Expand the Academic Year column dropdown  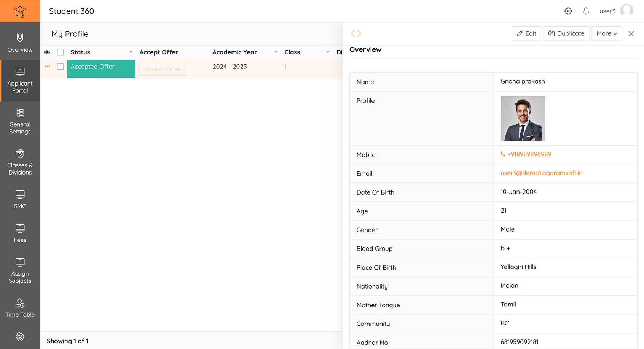click(276, 52)
